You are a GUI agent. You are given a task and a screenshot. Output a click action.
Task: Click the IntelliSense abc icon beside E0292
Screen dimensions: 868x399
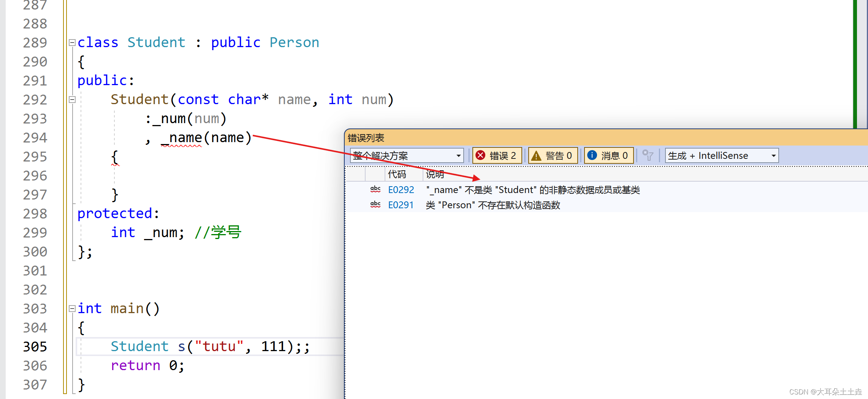pos(375,189)
